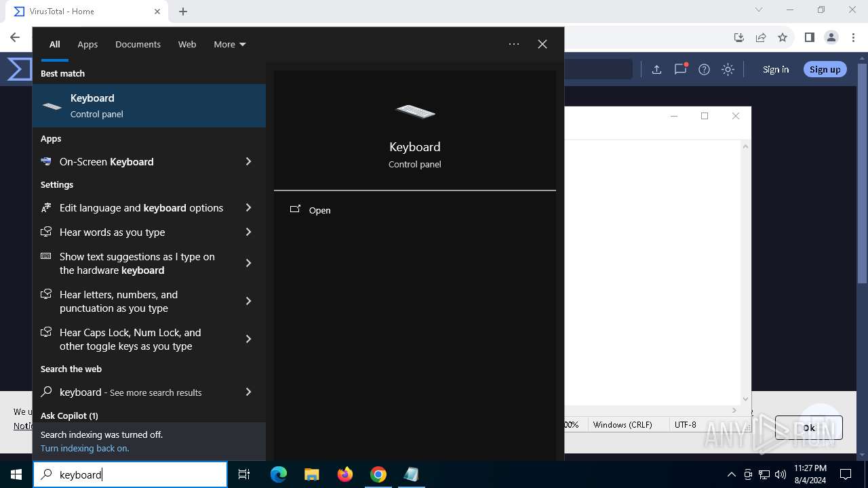This screenshot has height=488, width=868.
Task: Open the VirusTotal help icon
Action: [x=704, y=69]
